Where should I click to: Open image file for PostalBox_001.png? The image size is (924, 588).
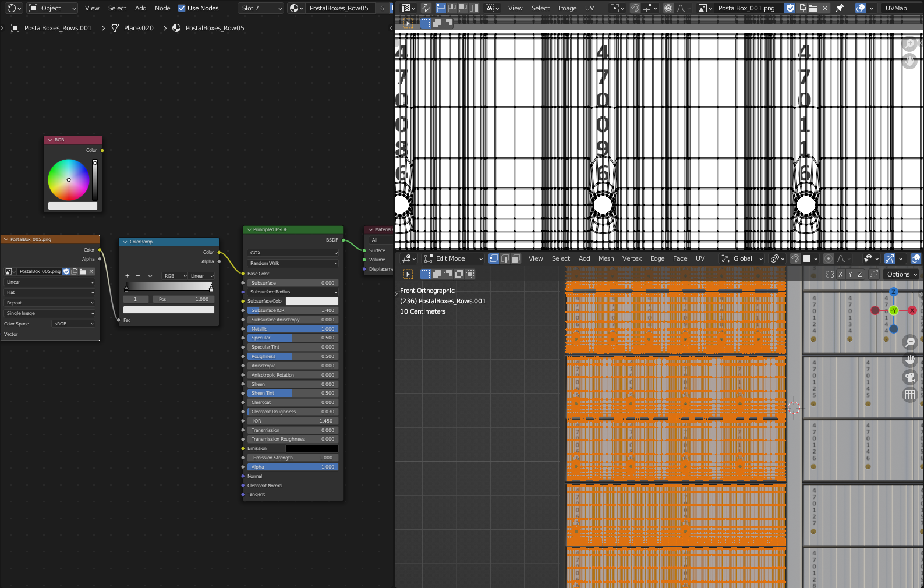click(813, 8)
